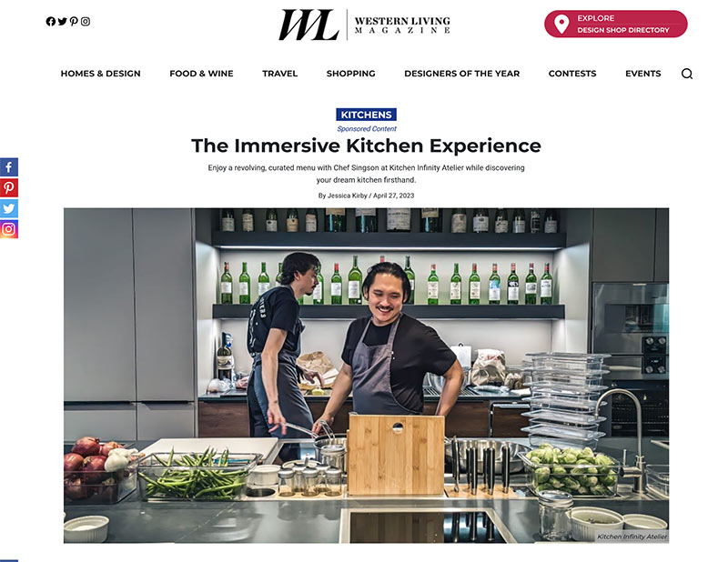Open the header Facebook icon
Screen dimensions: 728x562
(x=51, y=21)
